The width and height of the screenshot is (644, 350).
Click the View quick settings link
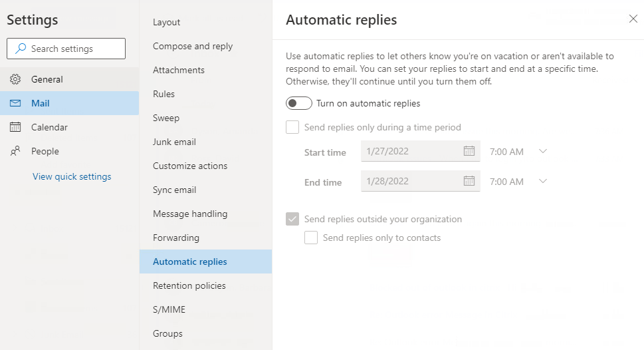pos(72,176)
